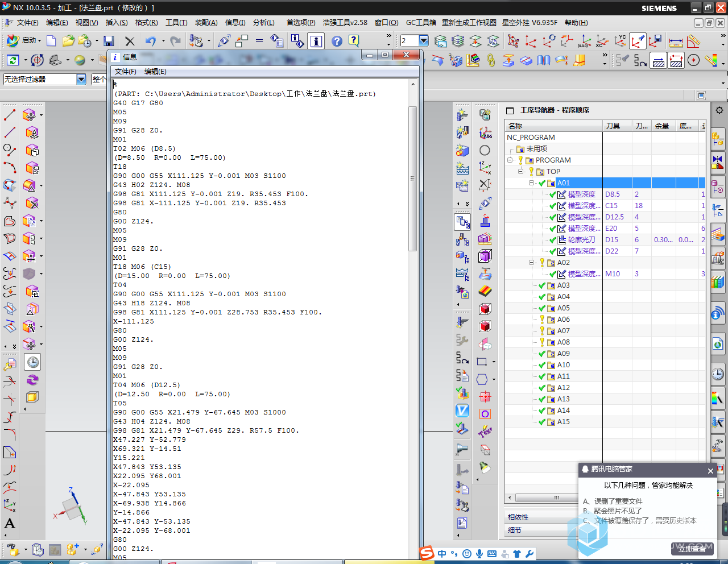Viewport: 728px width, 564px height.
Task: Select the A05 program group
Action: [x=563, y=308]
